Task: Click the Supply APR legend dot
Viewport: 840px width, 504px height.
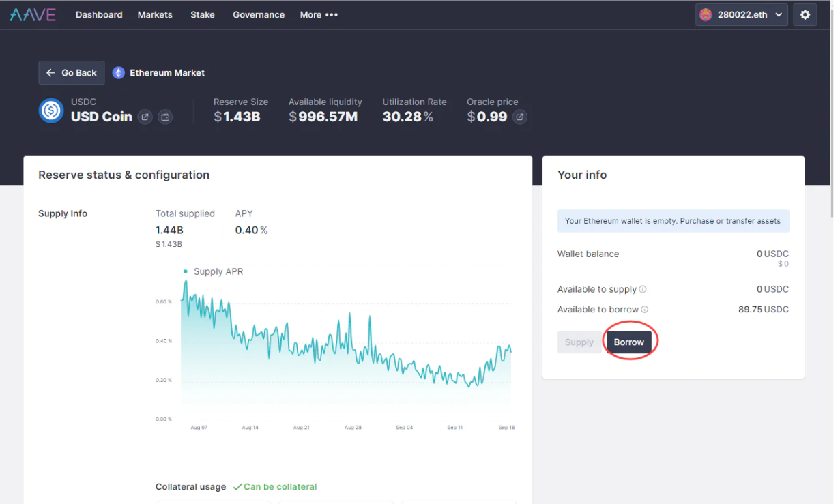Action: click(x=185, y=271)
